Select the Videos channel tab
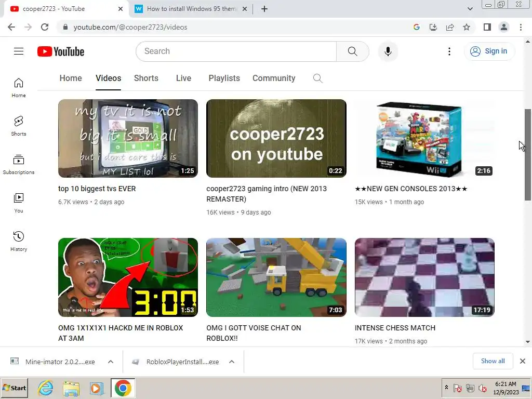Image resolution: width=532 pixels, height=399 pixels. pos(108,78)
